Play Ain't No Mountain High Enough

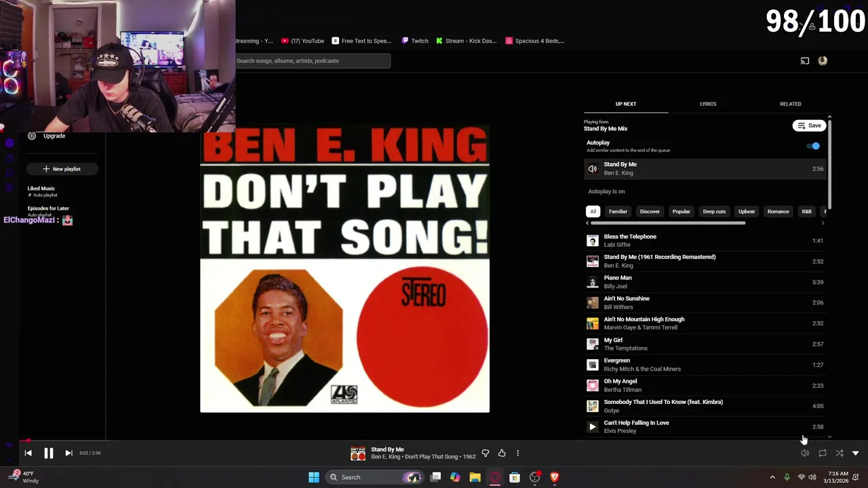pyautogui.click(x=705, y=323)
